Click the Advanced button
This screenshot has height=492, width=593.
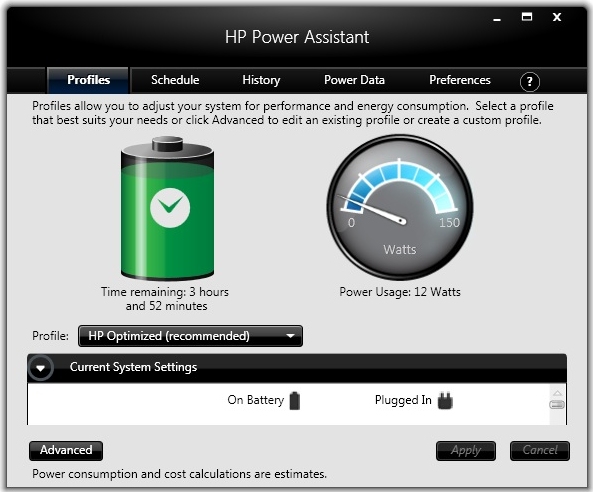coord(66,450)
